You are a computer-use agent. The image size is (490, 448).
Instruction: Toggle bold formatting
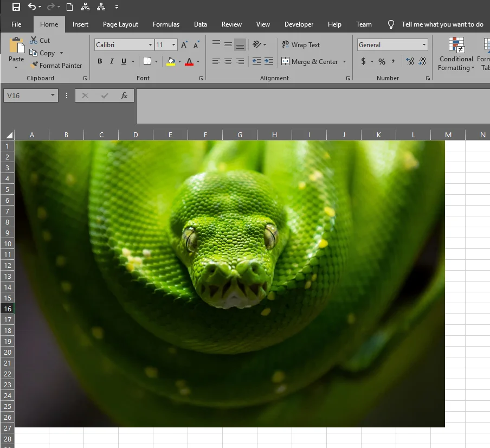tap(99, 61)
